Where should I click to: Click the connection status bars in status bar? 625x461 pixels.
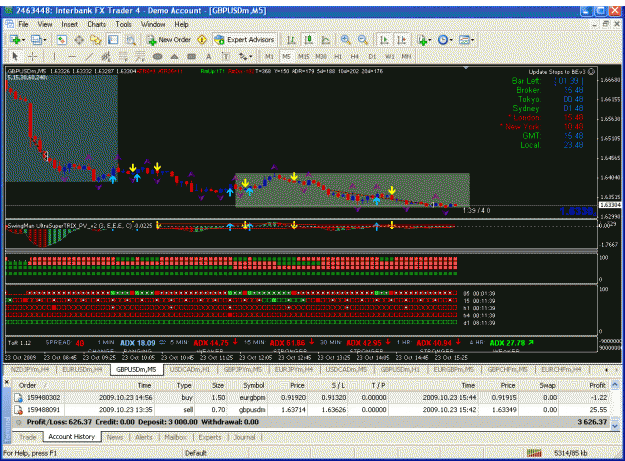pyautogui.click(x=534, y=453)
